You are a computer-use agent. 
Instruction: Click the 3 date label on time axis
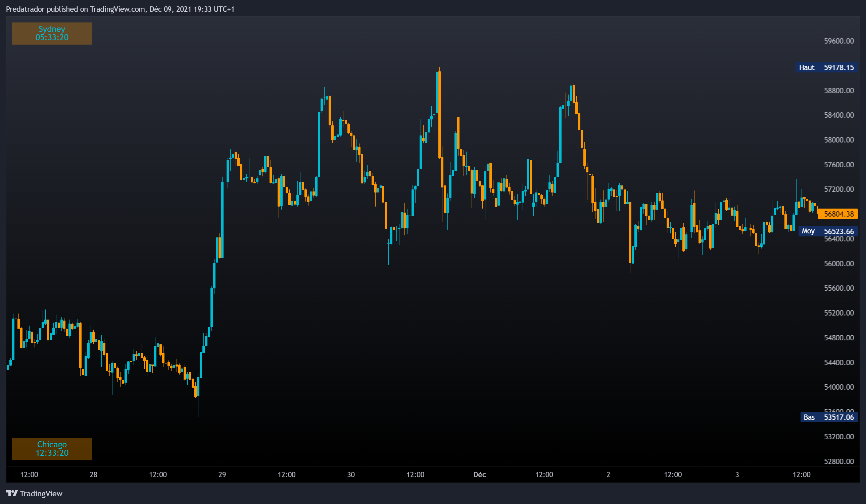(x=737, y=474)
